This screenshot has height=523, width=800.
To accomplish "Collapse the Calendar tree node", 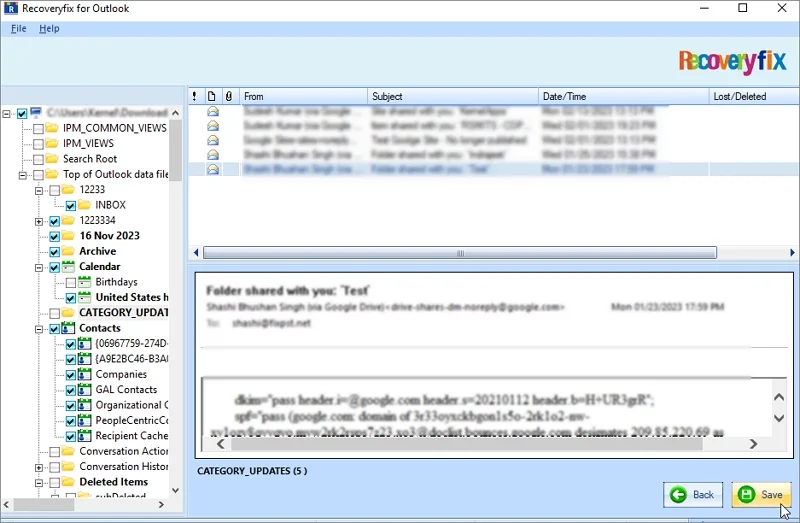I will pyautogui.click(x=39, y=267).
